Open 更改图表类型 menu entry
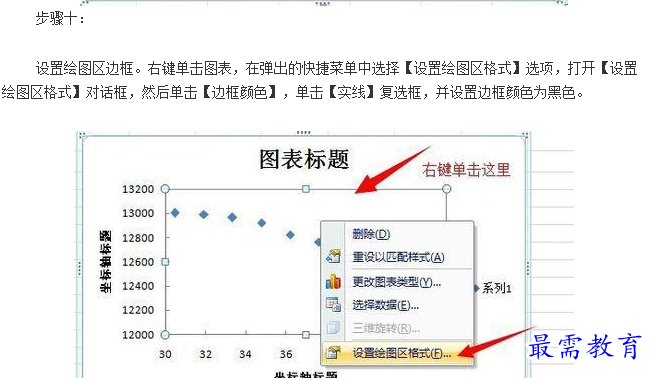 point(397,282)
